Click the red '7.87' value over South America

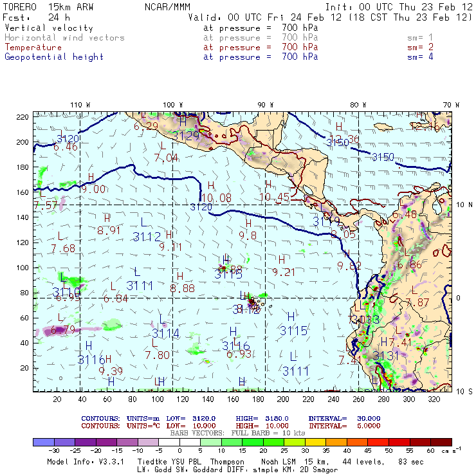(x=417, y=303)
